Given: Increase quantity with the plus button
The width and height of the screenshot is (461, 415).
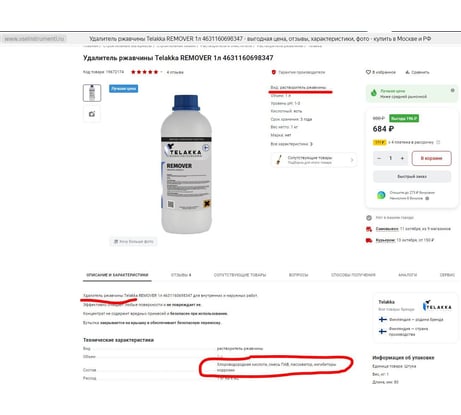Looking at the screenshot, I should point(402,158).
